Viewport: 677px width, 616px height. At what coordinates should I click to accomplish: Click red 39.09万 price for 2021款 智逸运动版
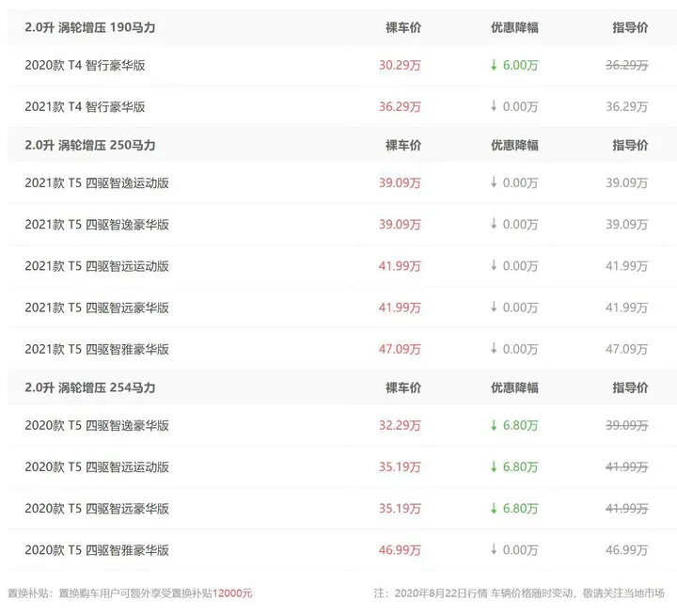coord(400,183)
